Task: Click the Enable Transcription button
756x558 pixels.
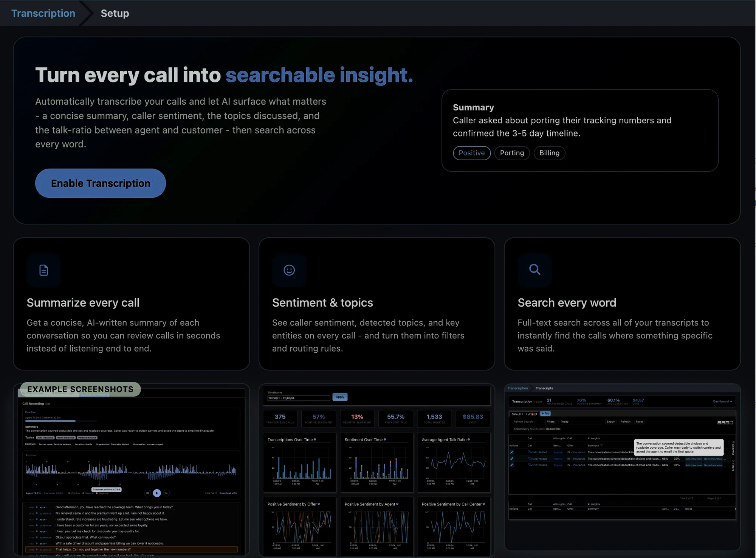Action: tap(101, 183)
